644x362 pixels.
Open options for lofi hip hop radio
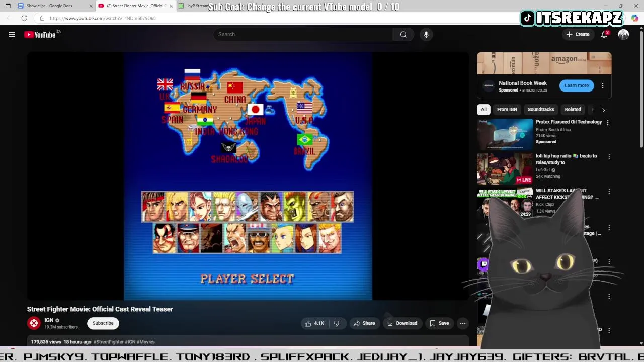pyautogui.click(x=609, y=157)
